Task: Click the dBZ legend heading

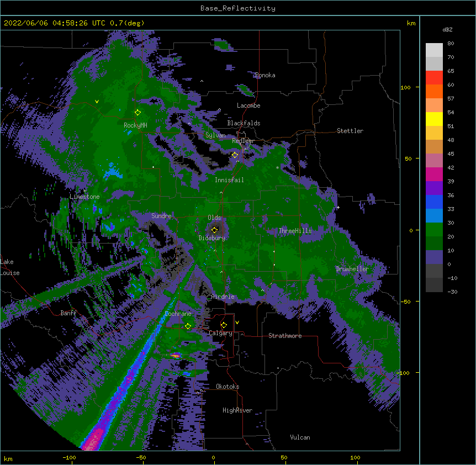Action: 447,30
